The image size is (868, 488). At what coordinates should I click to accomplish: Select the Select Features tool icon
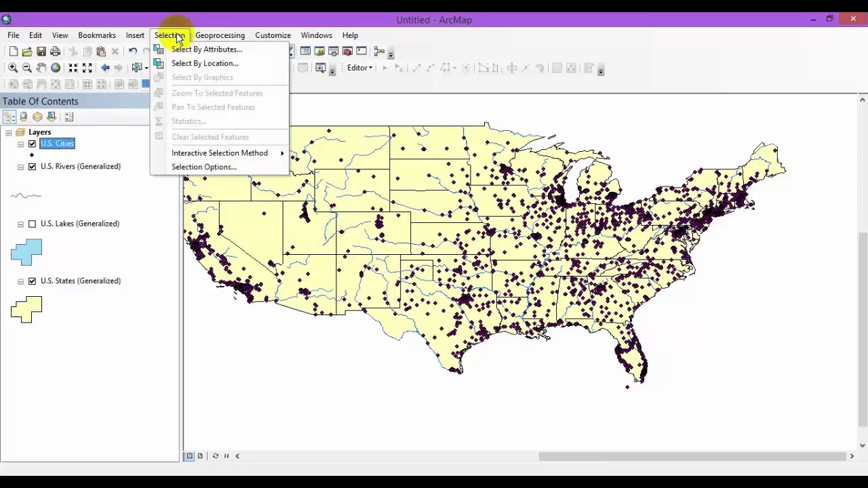[x=138, y=68]
